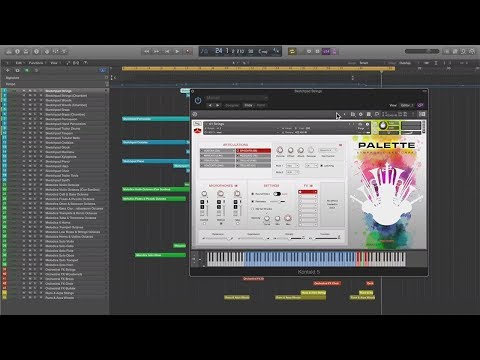This screenshot has height=360, width=480.
Task: Open the Mixer faders icon
Action: (x=55, y=52)
